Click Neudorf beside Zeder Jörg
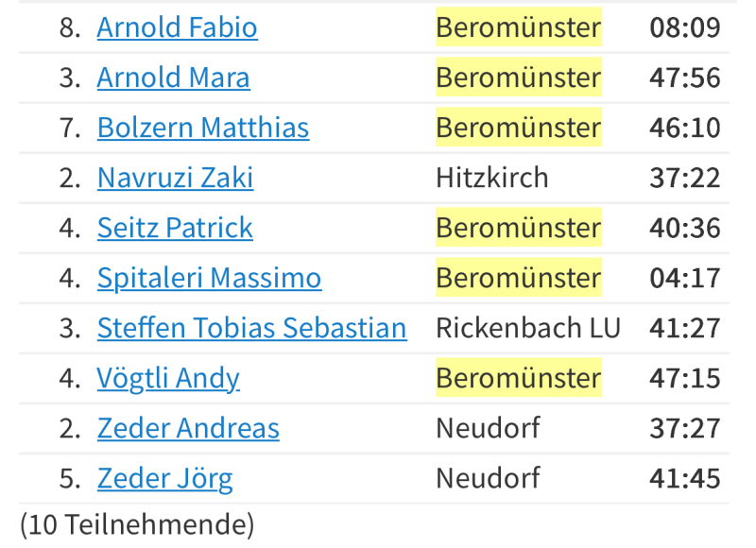 pos(488,478)
